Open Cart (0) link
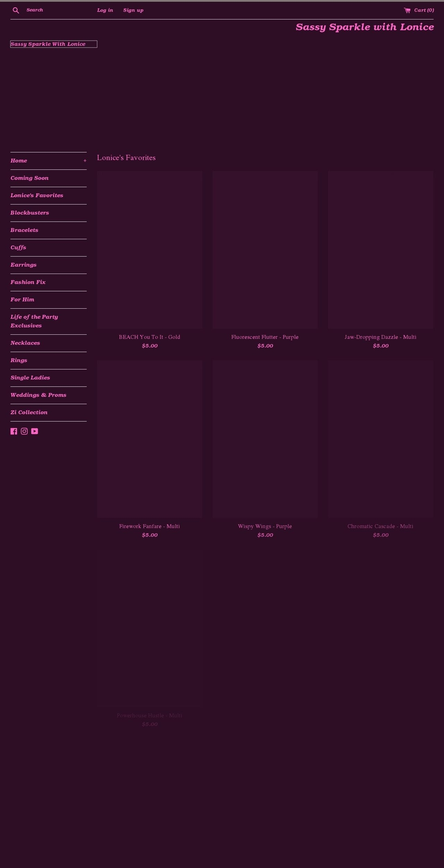This screenshot has width=444, height=868. pos(424,10)
